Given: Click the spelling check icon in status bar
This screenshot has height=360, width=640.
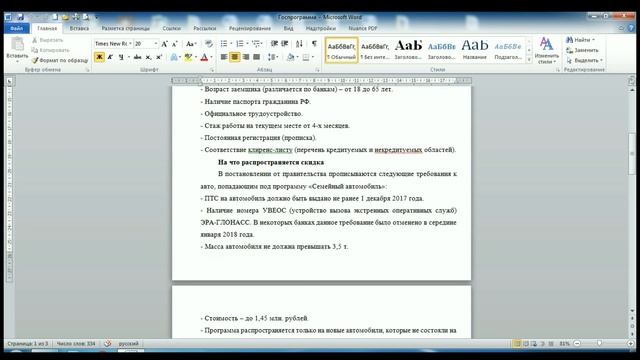Looking at the screenshot, I should point(107,344).
